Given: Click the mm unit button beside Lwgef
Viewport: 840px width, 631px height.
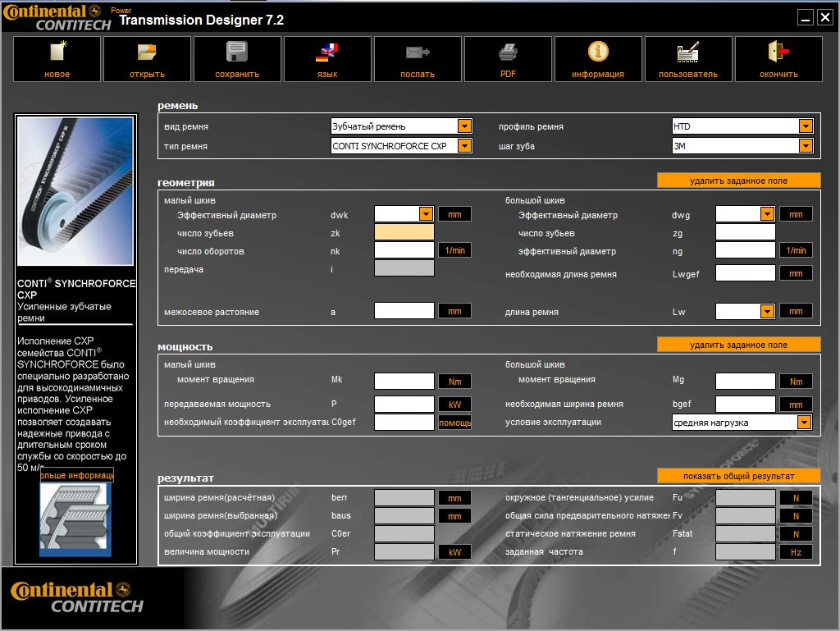Looking at the screenshot, I should [796, 273].
